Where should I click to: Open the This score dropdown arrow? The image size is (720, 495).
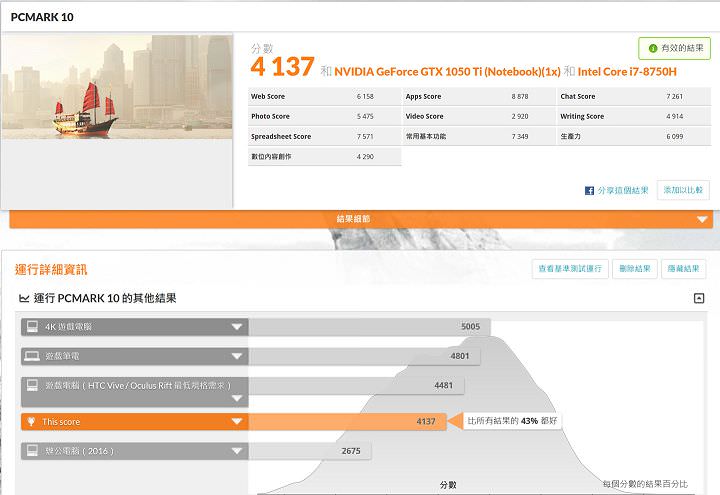tap(237, 422)
